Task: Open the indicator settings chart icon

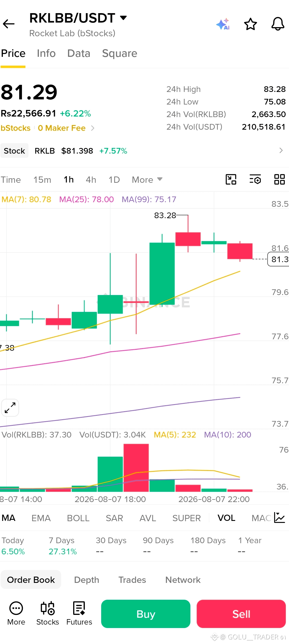Action: point(279,517)
